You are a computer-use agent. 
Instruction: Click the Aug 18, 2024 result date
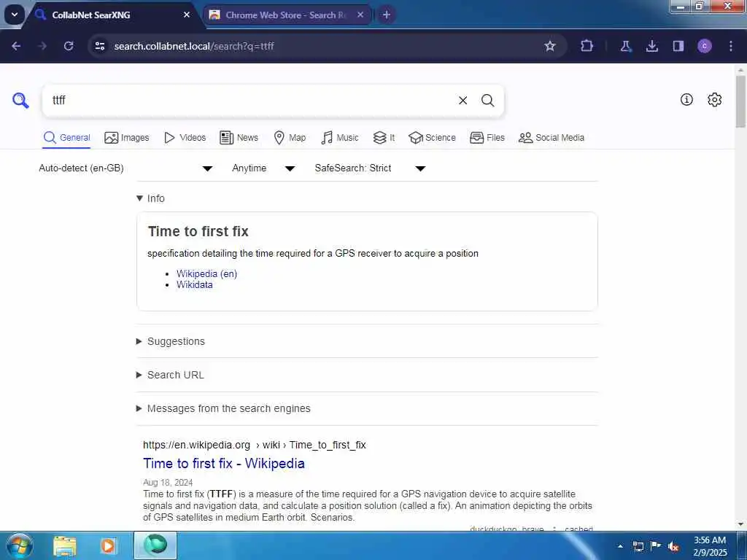(168, 483)
